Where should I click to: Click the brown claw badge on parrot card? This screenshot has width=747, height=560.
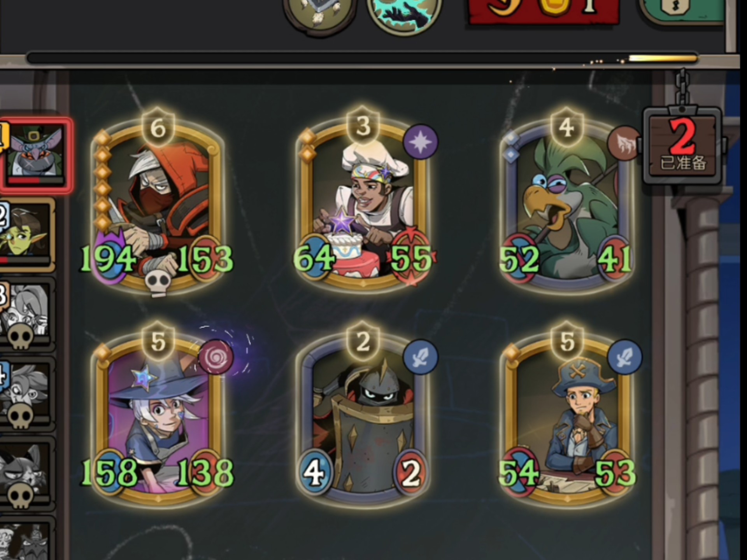coord(624,143)
